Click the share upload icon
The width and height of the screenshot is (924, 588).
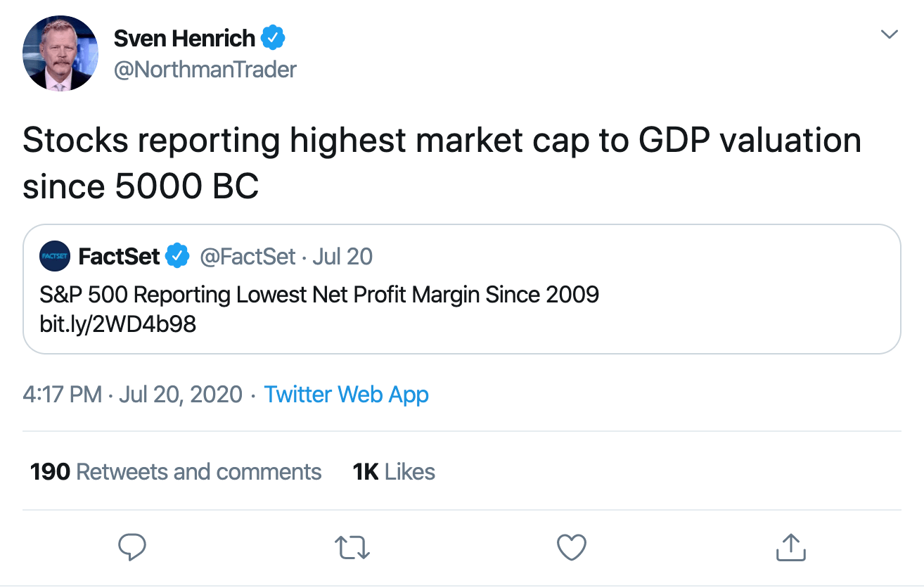[x=790, y=547]
